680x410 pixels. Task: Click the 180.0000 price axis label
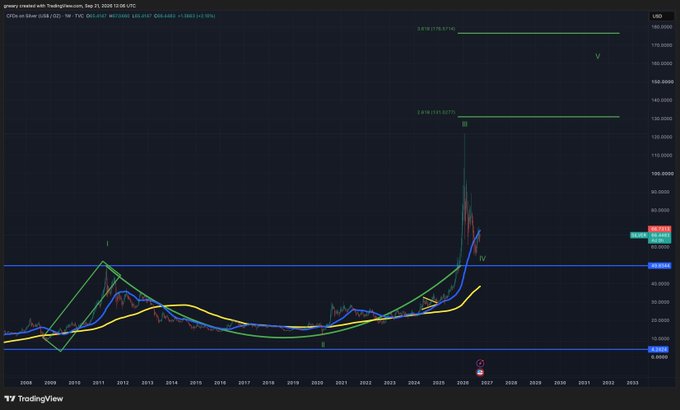[662, 27]
